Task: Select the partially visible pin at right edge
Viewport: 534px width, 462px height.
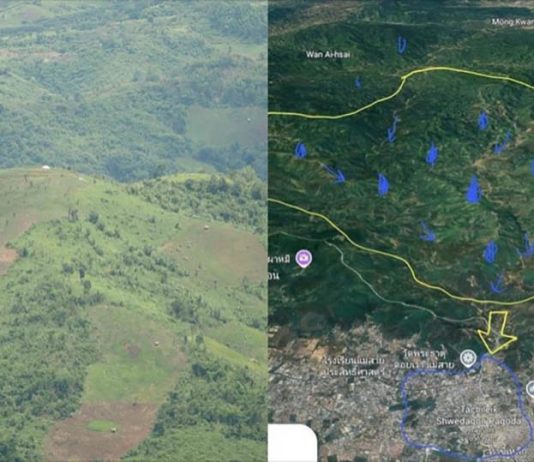Action: click(x=531, y=389)
